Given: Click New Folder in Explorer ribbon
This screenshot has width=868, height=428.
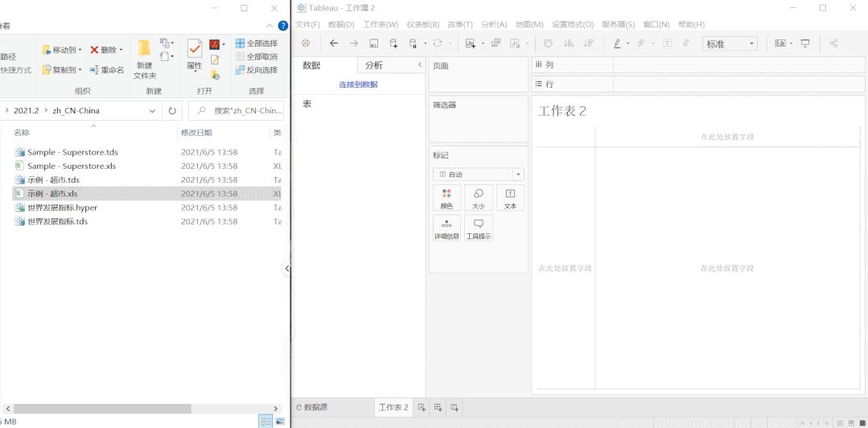Looking at the screenshot, I should pyautogui.click(x=145, y=60).
